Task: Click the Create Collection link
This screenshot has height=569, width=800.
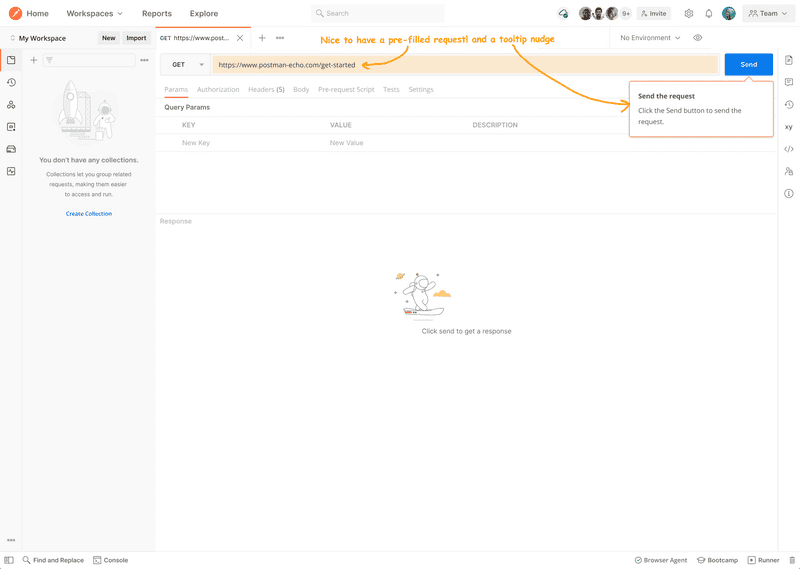Action: click(89, 214)
